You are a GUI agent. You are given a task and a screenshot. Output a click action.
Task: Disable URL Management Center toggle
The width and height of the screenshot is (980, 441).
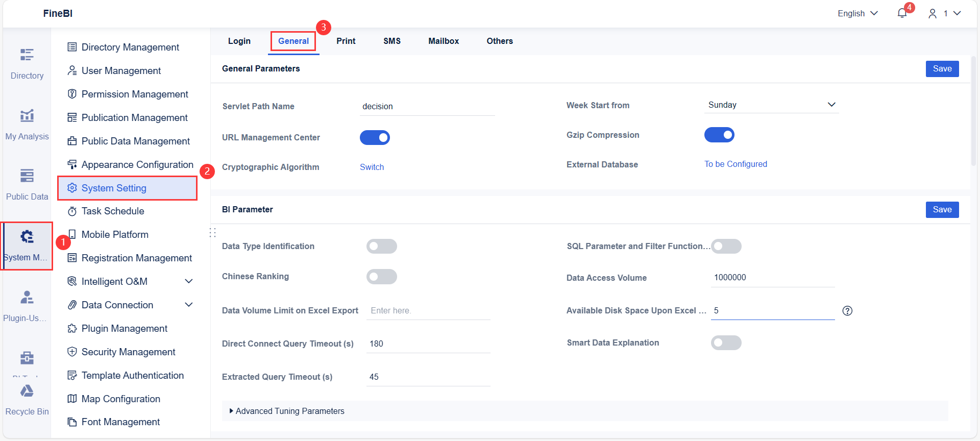pyautogui.click(x=375, y=138)
